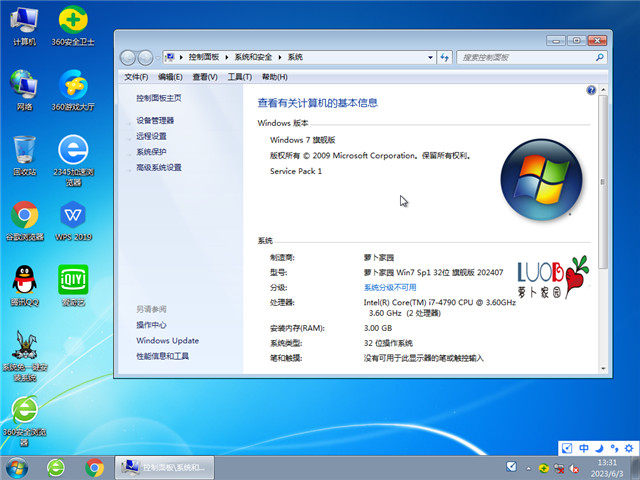Click scrollbar down arrow
This screenshot has height=480, width=640.
[603, 369]
